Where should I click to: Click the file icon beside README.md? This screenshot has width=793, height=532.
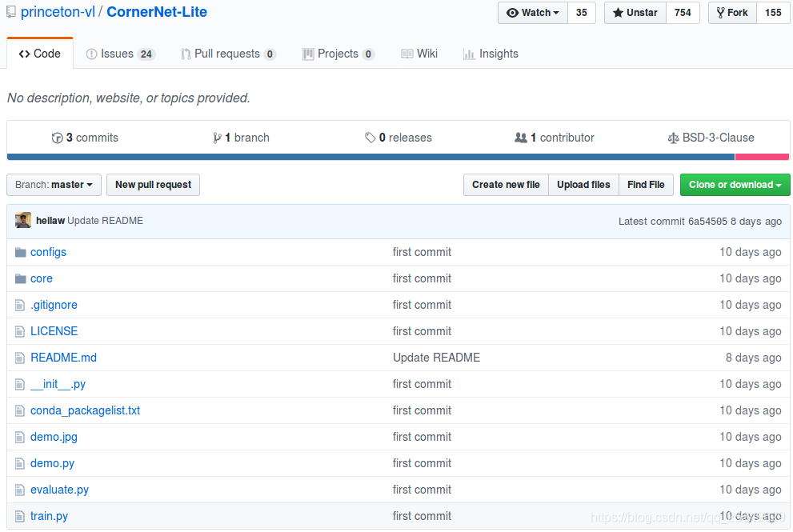(x=20, y=358)
